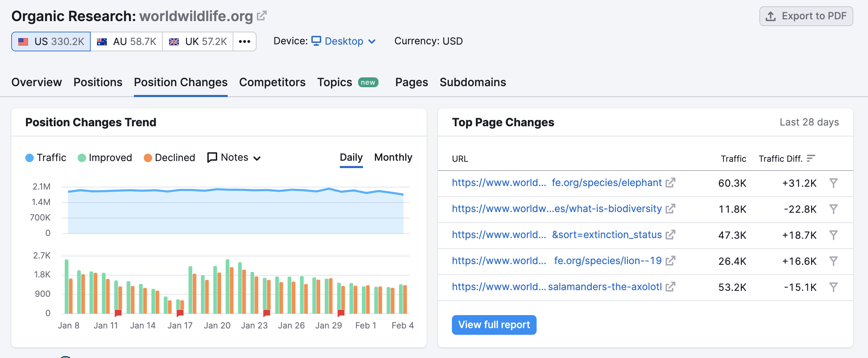Toggle Improved series in chart legend
The image size is (868, 358).
click(x=105, y=158)
